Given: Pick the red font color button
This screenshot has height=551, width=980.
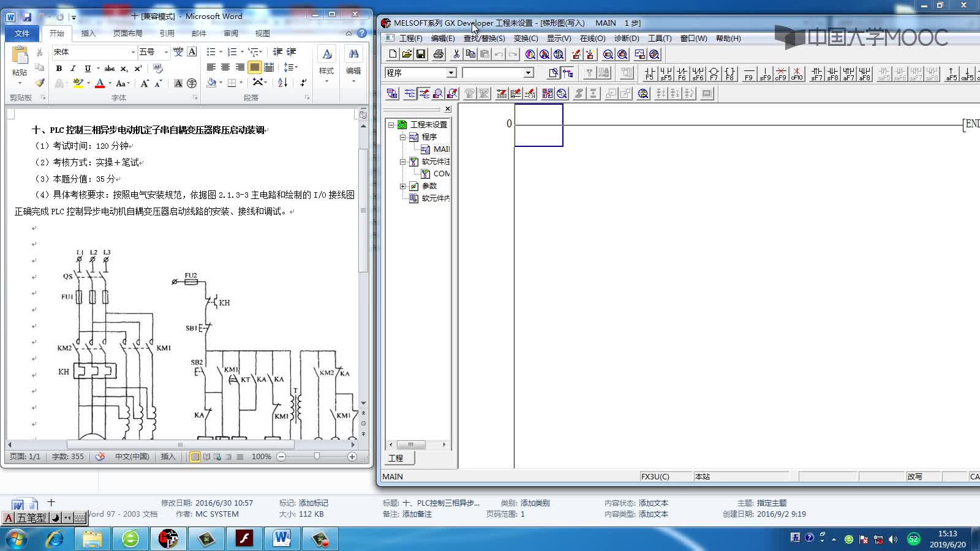Looking at the screenshot, I should 100,83.
